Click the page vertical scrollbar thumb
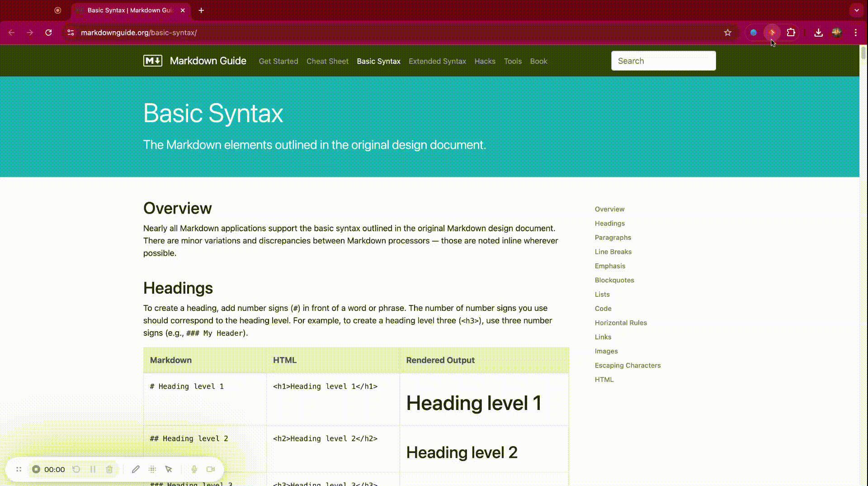 coord(863,53)
